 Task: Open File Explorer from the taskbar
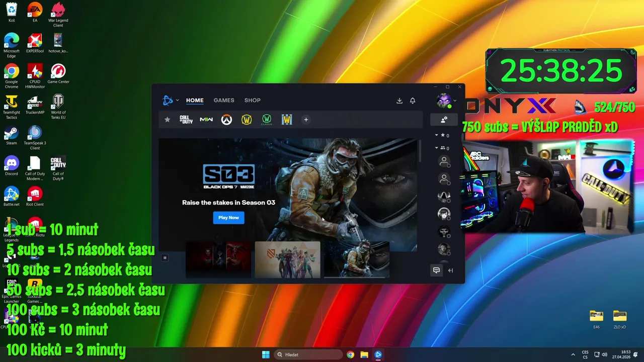pos(364,354)
